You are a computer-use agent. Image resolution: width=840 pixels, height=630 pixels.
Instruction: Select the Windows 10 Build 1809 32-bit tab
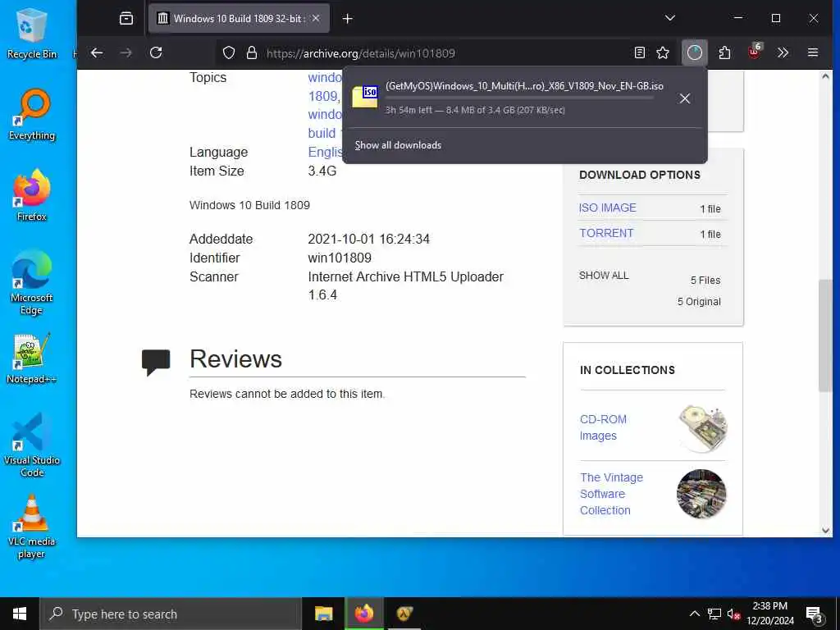239,19
